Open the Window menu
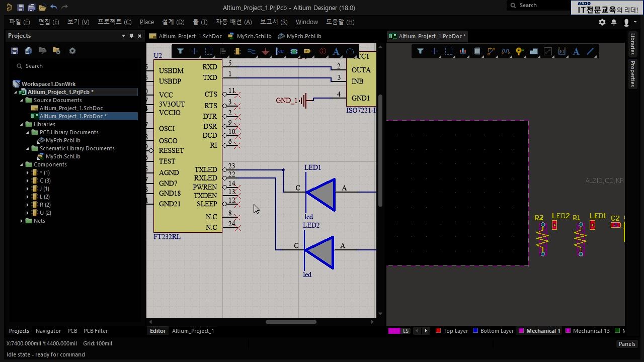 point(307,22)
